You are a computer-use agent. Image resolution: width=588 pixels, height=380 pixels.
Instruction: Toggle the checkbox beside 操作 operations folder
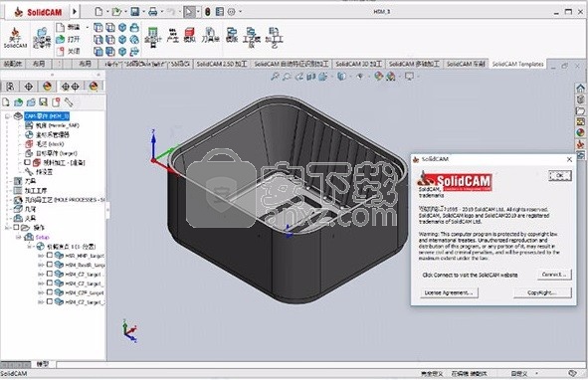pos(16,228)
